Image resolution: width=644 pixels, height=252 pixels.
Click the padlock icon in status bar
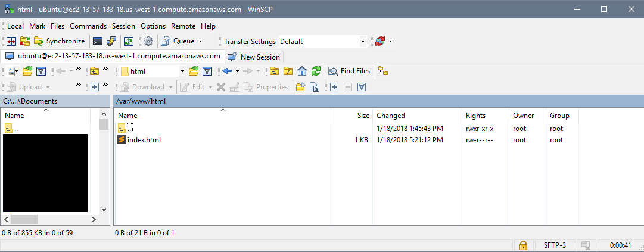(523, 245)
